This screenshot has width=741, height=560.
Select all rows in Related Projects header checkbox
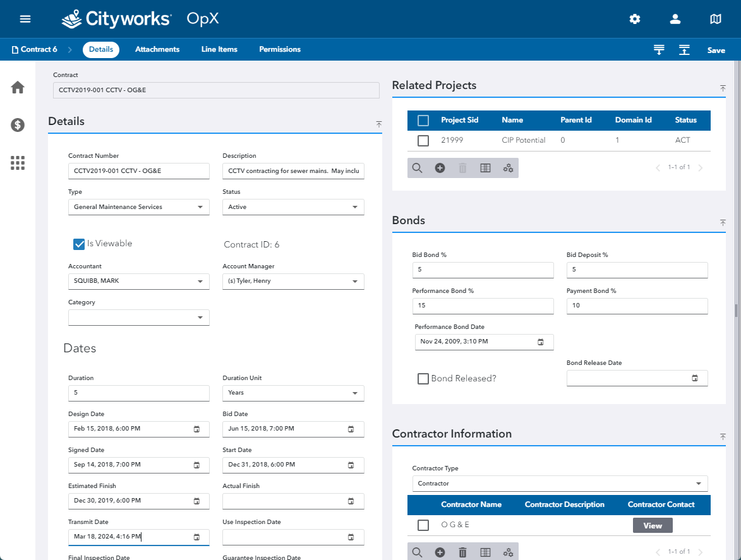[423, 121]
